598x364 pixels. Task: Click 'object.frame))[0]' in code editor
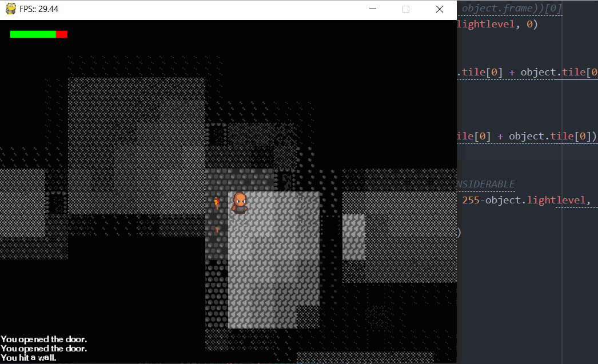coord(512,8)
